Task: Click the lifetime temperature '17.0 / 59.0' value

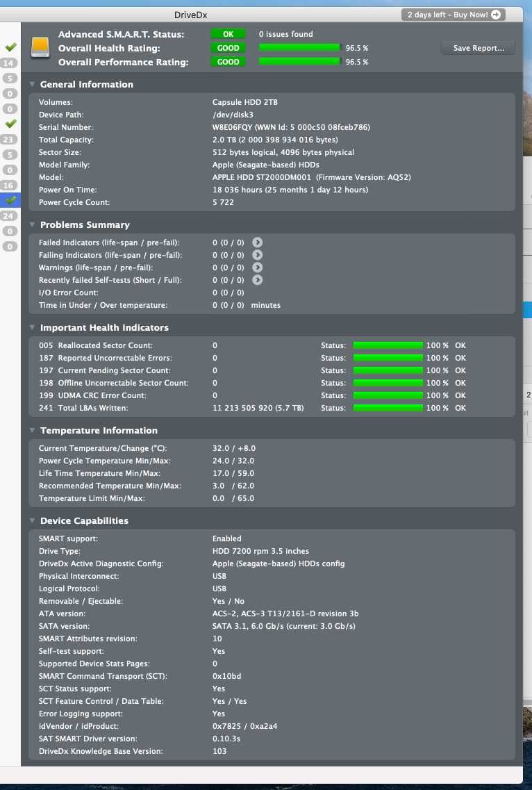Action: [233, 474]
